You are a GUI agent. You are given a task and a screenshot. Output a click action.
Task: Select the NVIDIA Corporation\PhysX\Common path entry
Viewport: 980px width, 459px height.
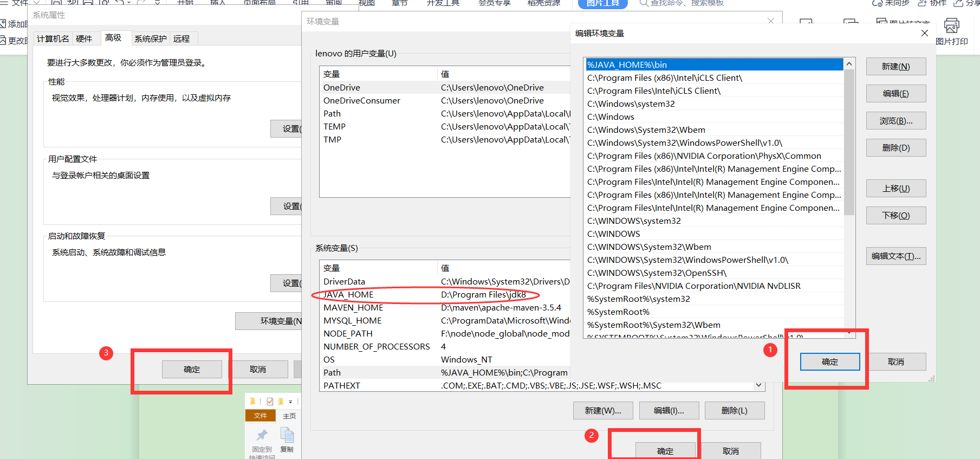(714, 156)
